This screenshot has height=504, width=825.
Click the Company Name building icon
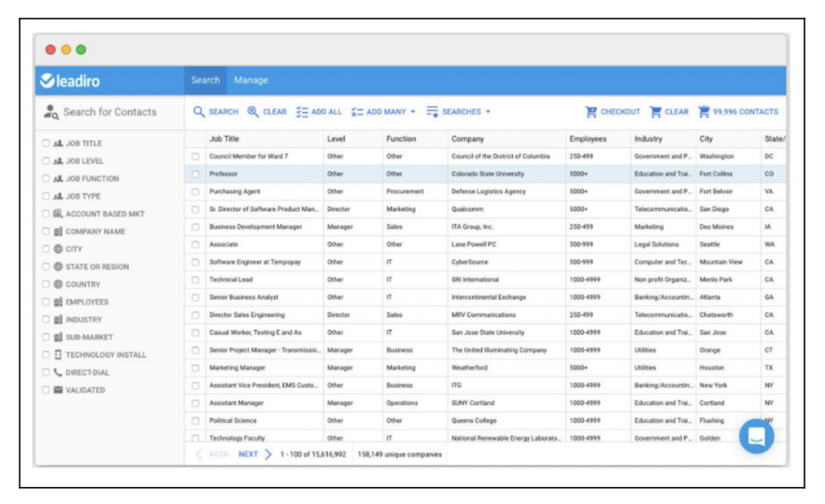(x=58, y=231)
